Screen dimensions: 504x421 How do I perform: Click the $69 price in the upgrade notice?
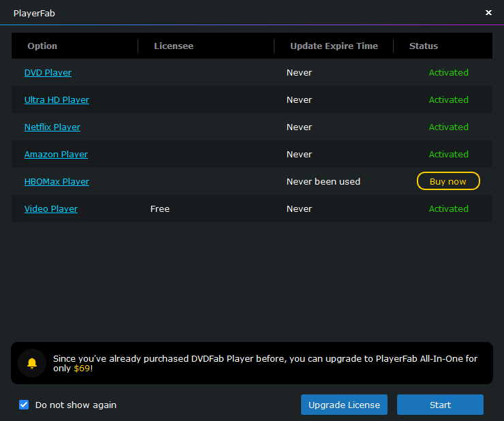tap(82, 369)
